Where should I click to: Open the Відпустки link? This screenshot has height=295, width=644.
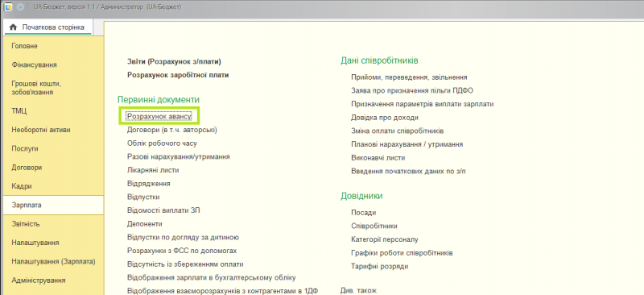coord(143,197)
